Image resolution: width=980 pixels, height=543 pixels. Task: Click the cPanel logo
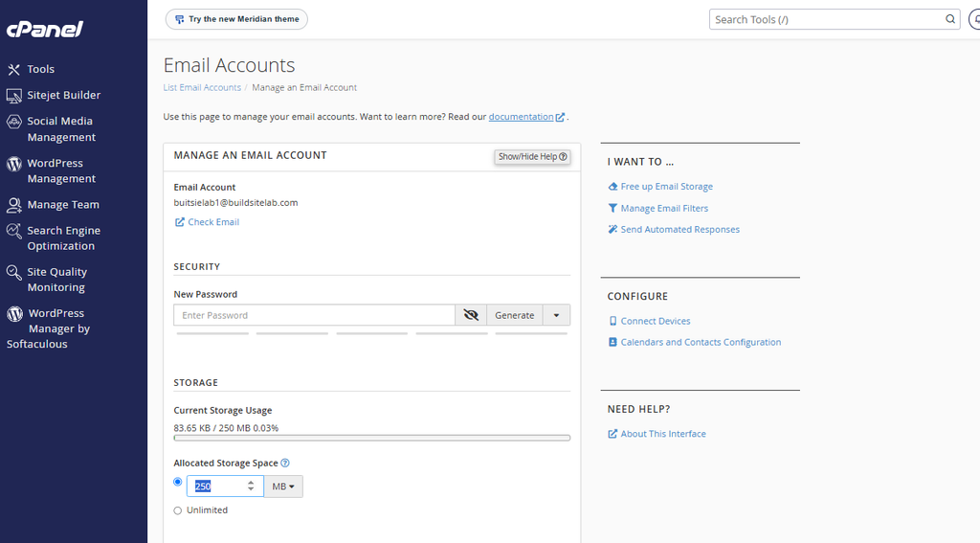pyautogui.click(x=44, y=29)
